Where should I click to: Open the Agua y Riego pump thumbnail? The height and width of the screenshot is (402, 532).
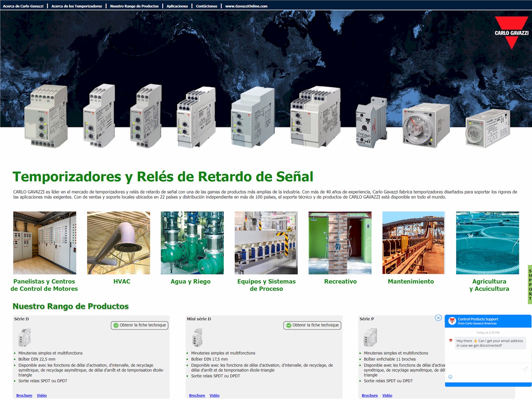coord(192,243)
